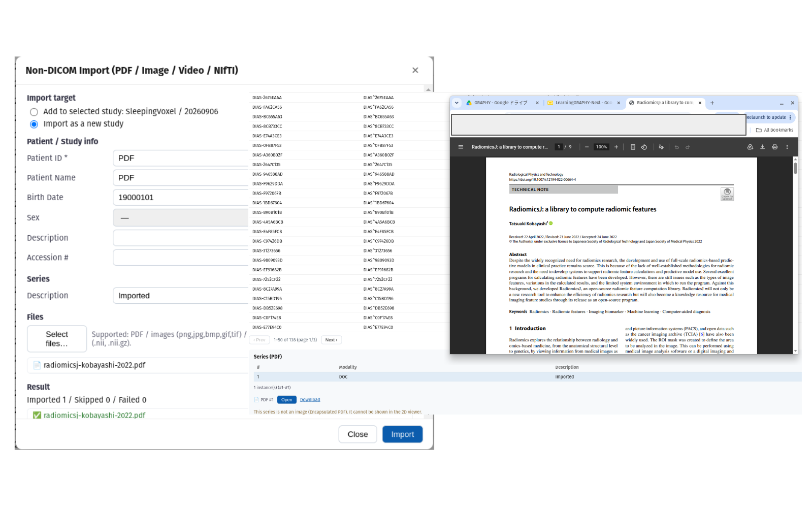Open the All Bookmarks folder
The image size is (812, 507).
[774, 130]
